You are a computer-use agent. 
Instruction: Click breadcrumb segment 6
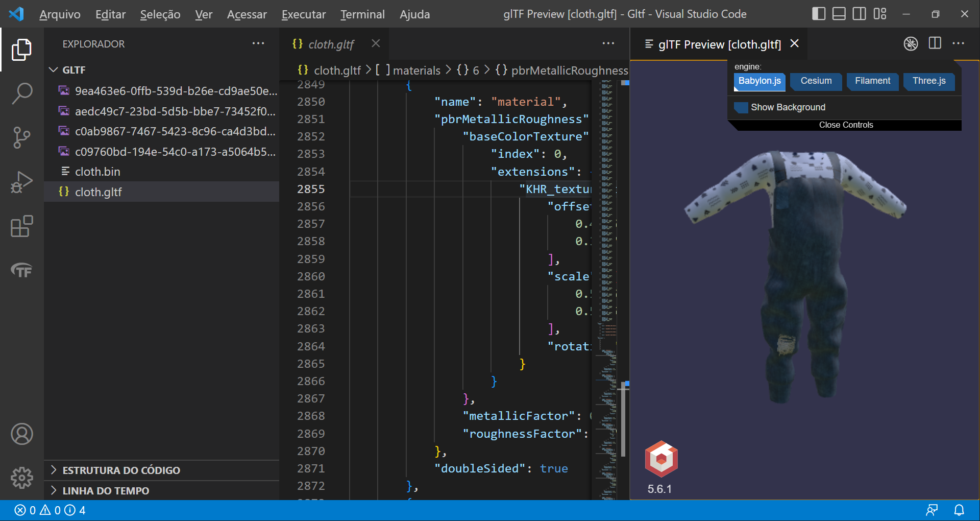(x=469, y=70)
